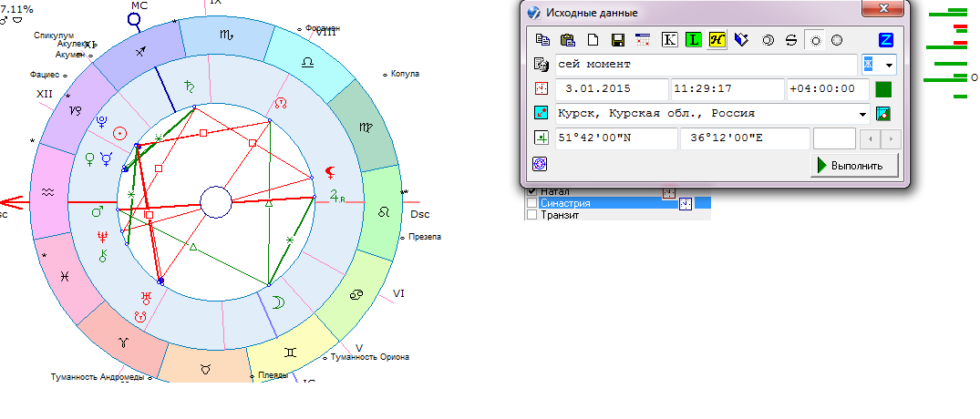This screenshot has width=980, height=419.
Task: Save data with the floppy disk icon
Action: [x=617, y=39]
